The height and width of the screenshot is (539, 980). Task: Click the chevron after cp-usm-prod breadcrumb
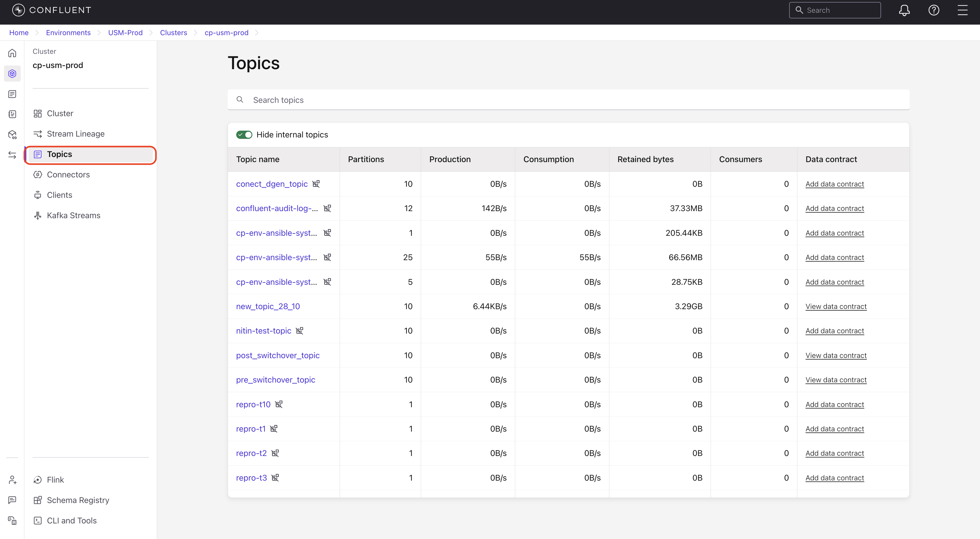point(257,33)
